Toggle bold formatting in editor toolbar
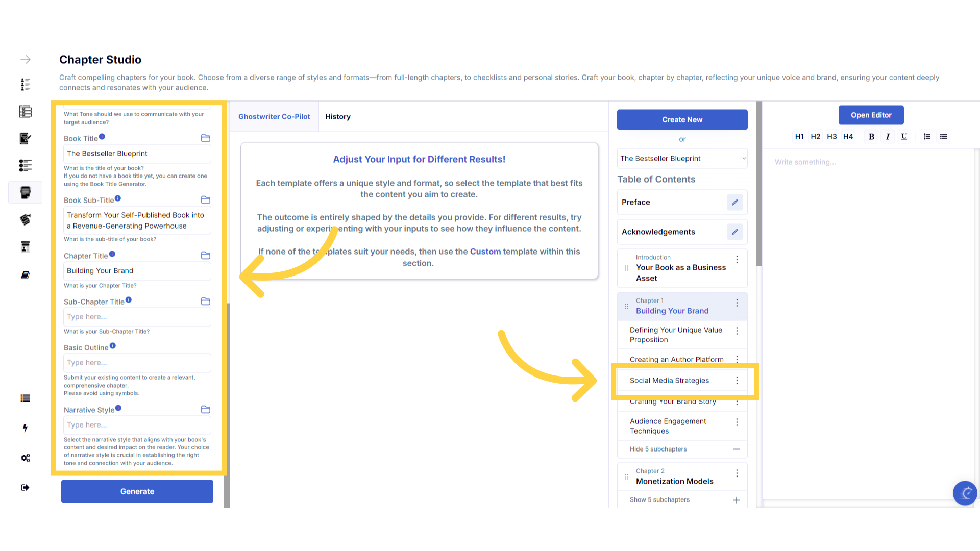Viewport: 980px width, 551px height. 871,137
